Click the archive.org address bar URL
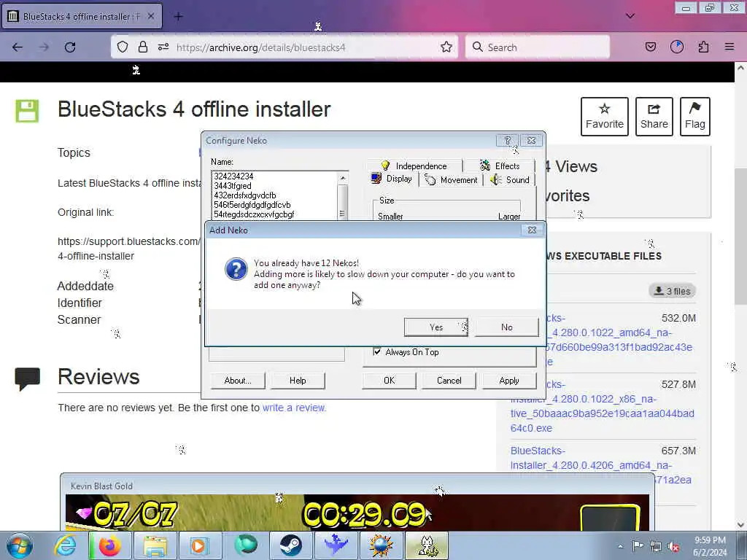Image resolution: width=747 pixels, height=560 pixels. point(260,47)
